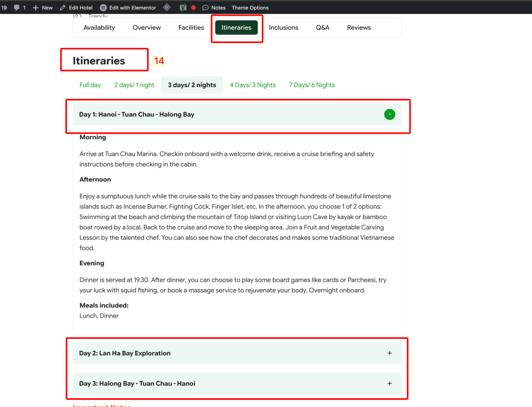
Task: Open the comments bubble in admin bar
Action: (20, 8)
